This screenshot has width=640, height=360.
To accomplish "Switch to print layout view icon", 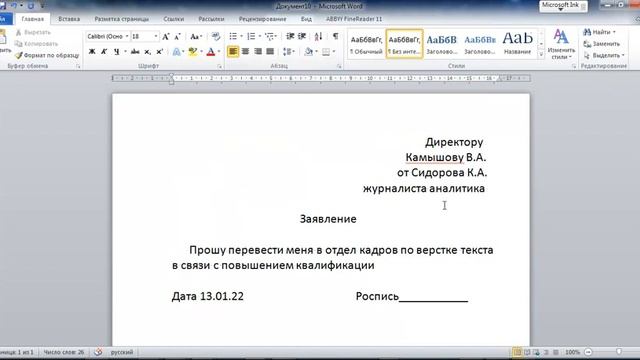I will pos(517,352).
